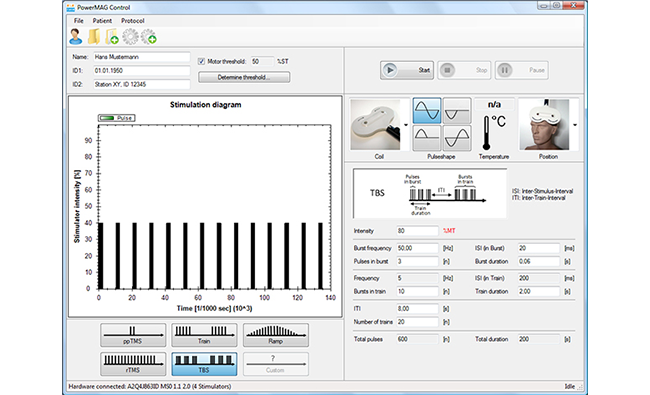Toggle the Motor threshold checkbox
Viewport: 650px width, 395px height.
[201, 61]
